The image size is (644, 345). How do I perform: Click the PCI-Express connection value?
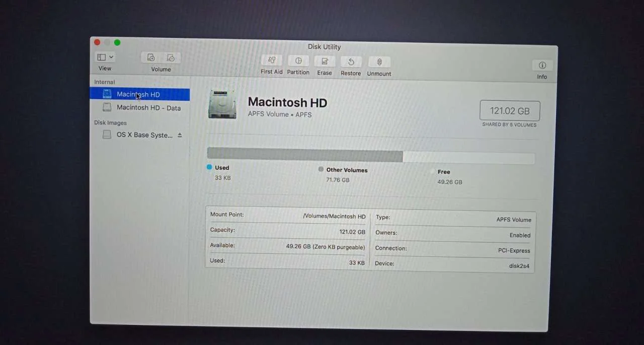click(514, 250)
